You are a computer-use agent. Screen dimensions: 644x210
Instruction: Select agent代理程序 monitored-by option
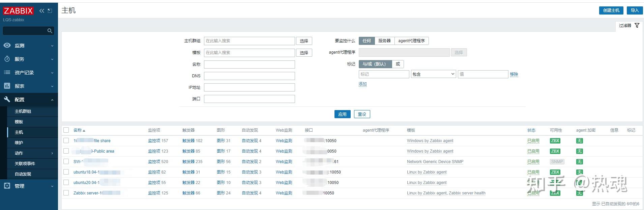(411, 41)
